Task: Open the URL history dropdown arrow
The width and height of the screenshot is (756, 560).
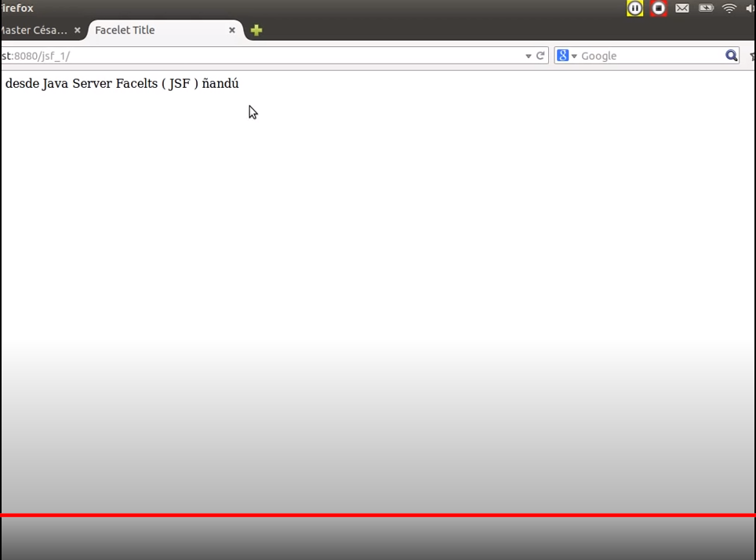Action: pyautogui.click(x=528, y=56)
